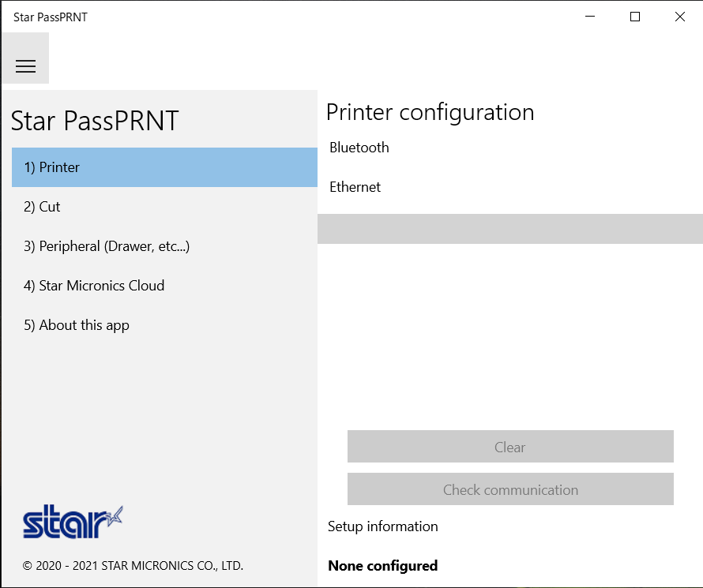
Task: Click the Star PassPRNT sidebar title
Action: [95, 120]
